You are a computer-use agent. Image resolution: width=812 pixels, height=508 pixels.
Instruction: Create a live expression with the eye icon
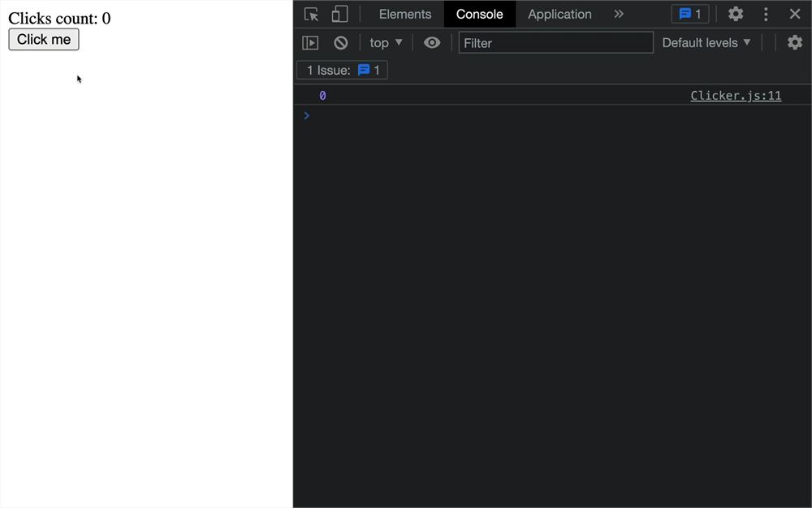[x=432, y=42]
